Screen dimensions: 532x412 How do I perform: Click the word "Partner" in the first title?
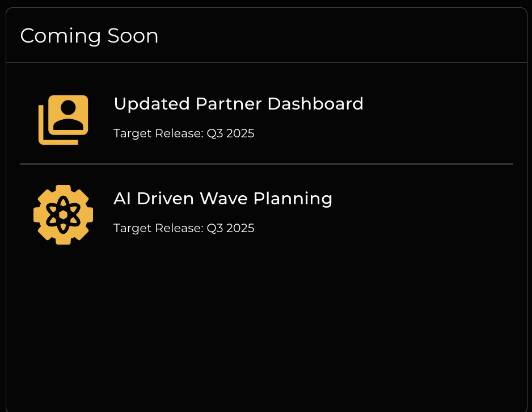pos(228,104)
